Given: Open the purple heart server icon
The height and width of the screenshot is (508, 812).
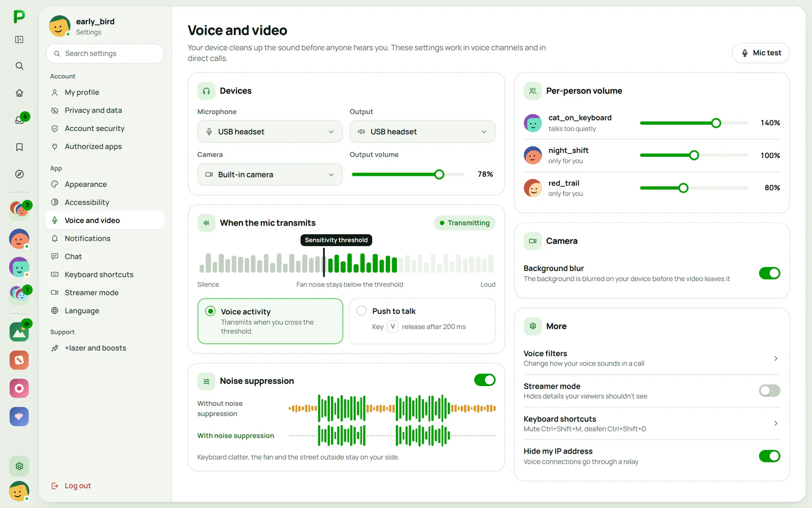Looking at the screenshot, I should pos(19,417).
